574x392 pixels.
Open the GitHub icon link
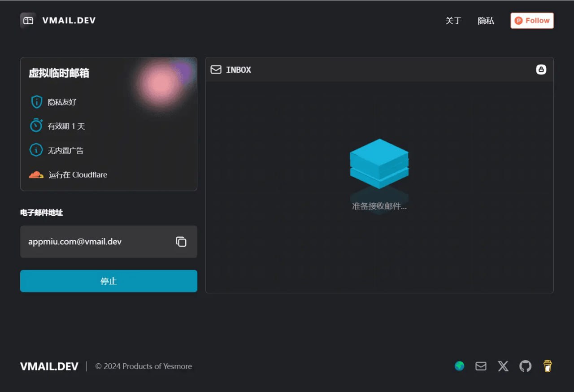point(525,366)
